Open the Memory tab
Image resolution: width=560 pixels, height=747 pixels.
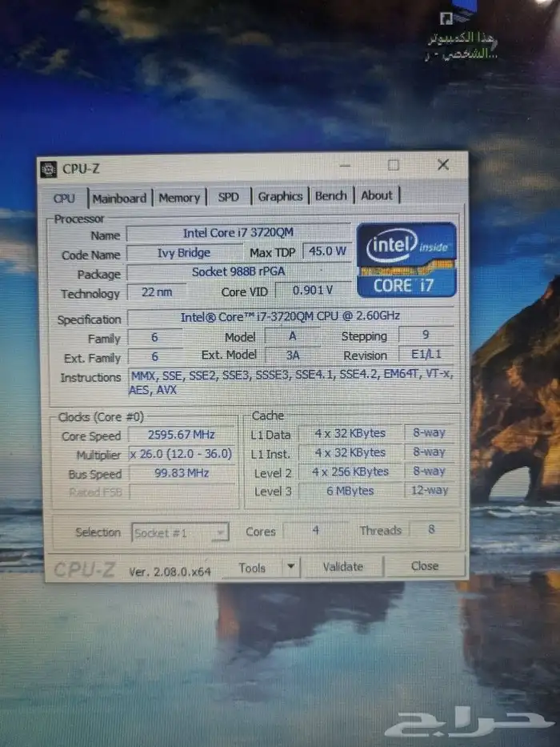(x=179, y=198)
